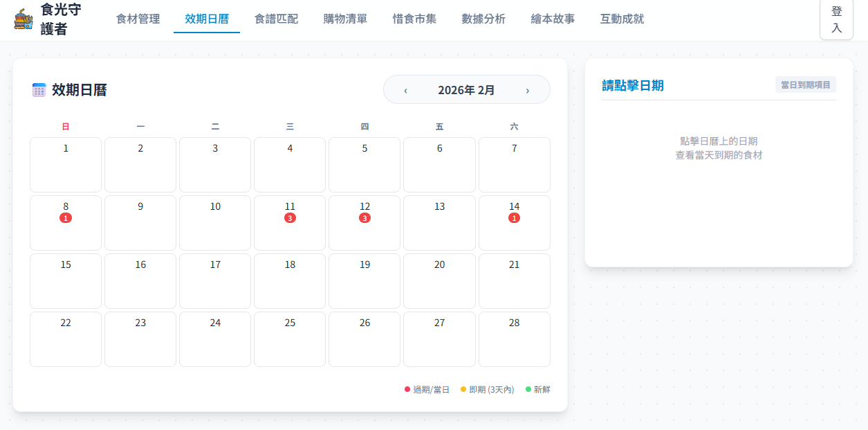Click the calendar icon beside 效期日曆
Viewport: 868px width, 430px height.
coord(39,90)
